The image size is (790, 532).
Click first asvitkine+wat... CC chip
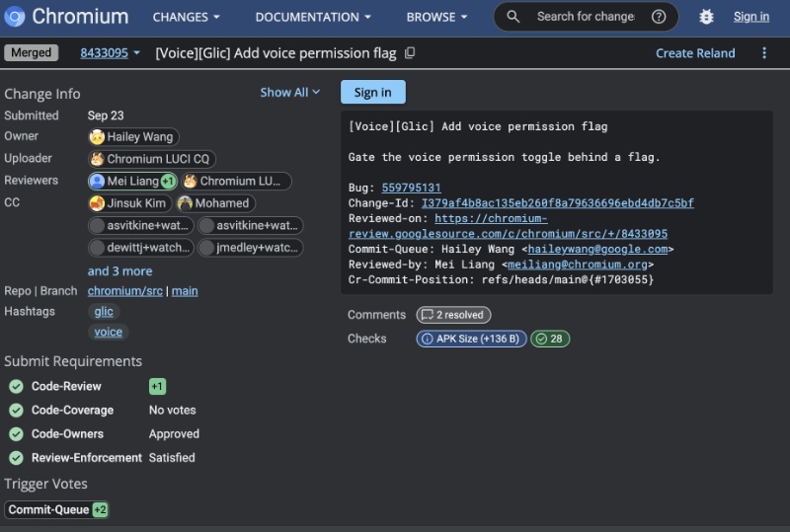(x=141, y=225)
